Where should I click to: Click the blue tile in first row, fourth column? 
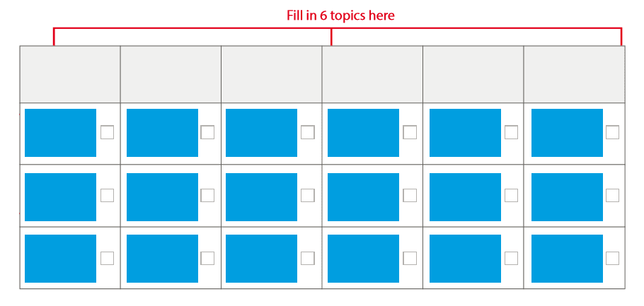point(364,133)
